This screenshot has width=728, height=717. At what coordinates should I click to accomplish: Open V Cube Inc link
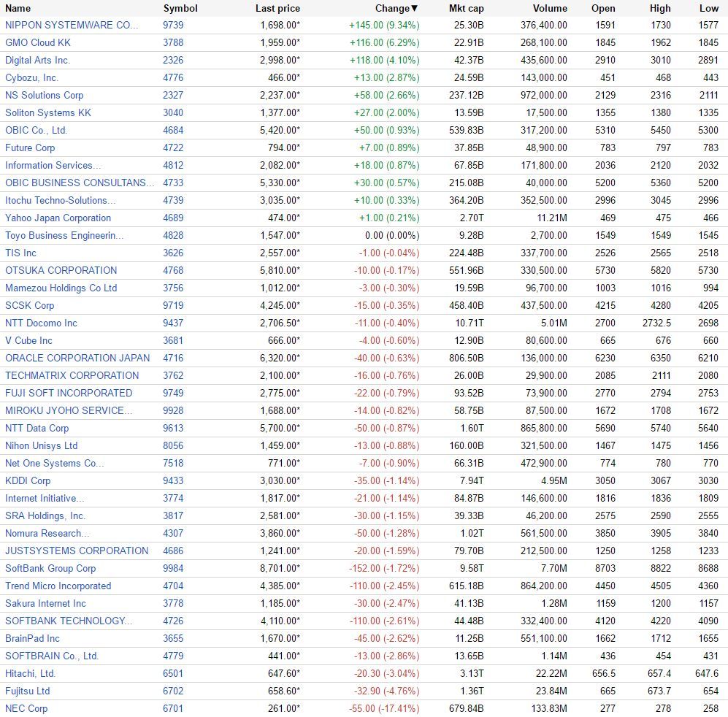(x=28, y=340)
